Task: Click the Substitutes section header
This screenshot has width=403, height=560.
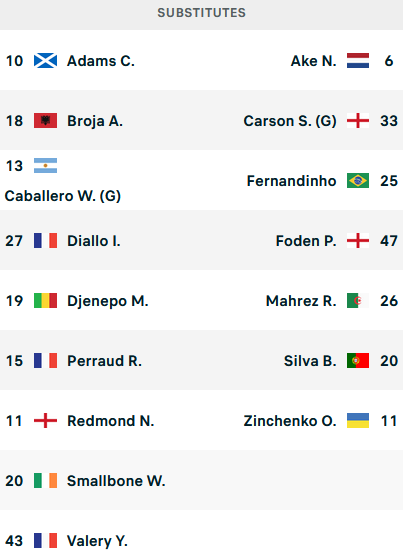Action: point(202,13)
